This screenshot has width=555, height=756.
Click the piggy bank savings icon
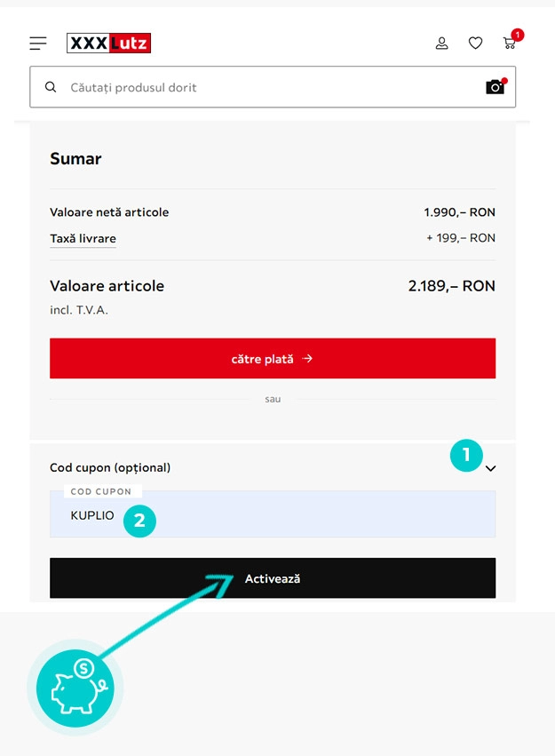point(75,688)
